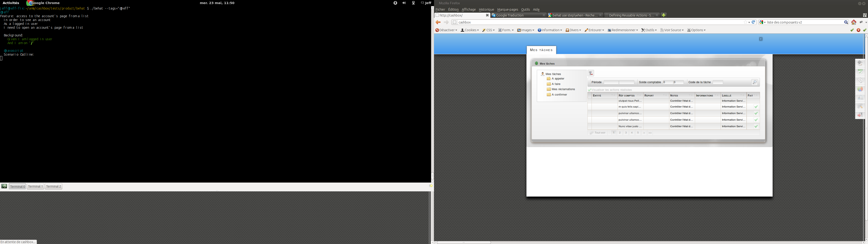Open Désactiver dropdown in web developer toolbar
The width and height of the screenshot is (868, 244).
[x=446, y=30]
